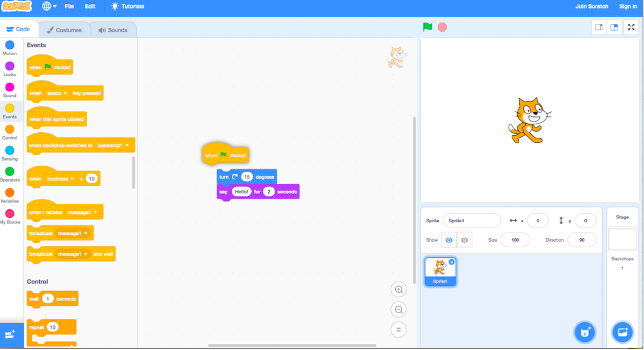Select the Operators block category
The width and height of the screenshot is (644, 350).
point(10,174)
